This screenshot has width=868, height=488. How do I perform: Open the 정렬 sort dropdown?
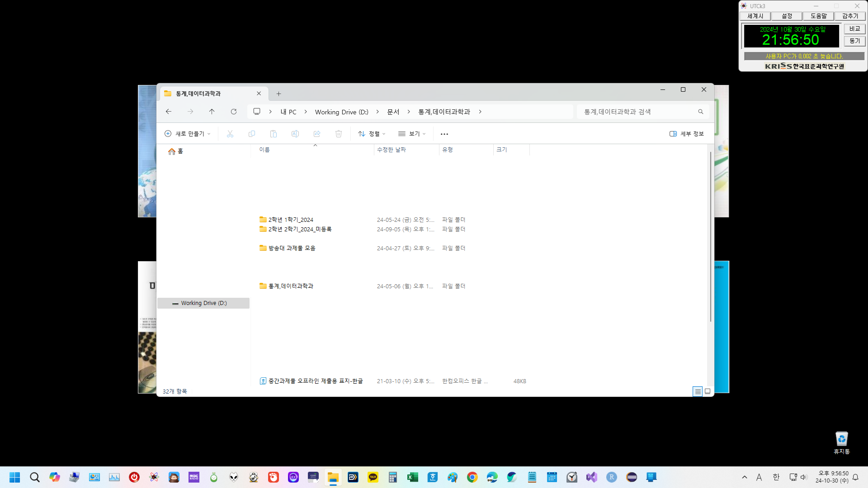pos(372,134)
